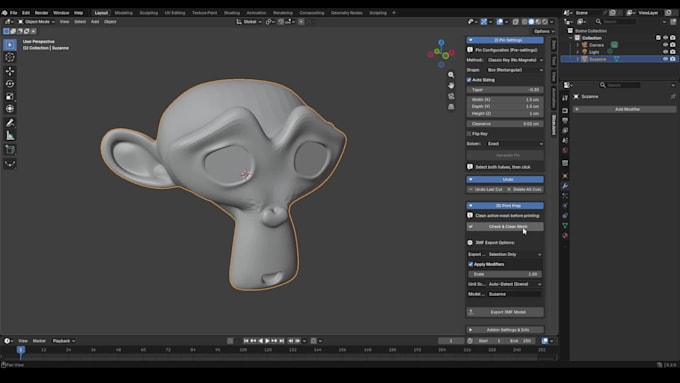The height and width of the screenshot is (383, 680).
Task: Open the Solver dropdown set to Exact
Action: pyautogui.click(x=515, y=144)
